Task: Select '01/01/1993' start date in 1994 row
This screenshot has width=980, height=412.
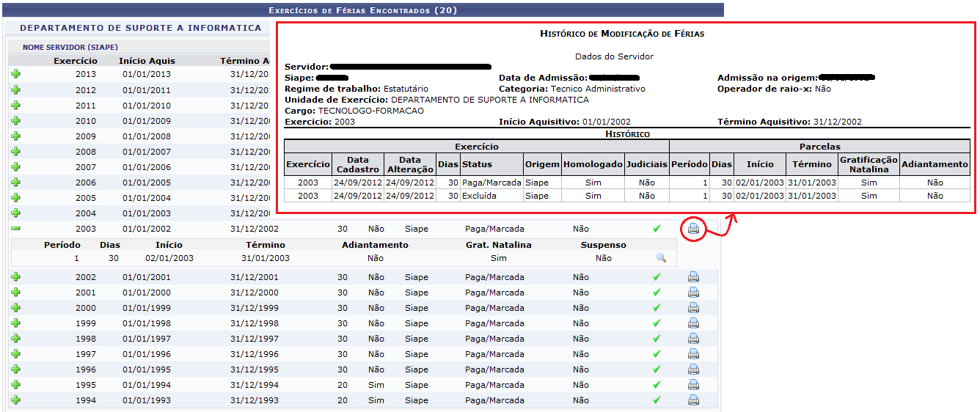Action: (x=147, y=400)
